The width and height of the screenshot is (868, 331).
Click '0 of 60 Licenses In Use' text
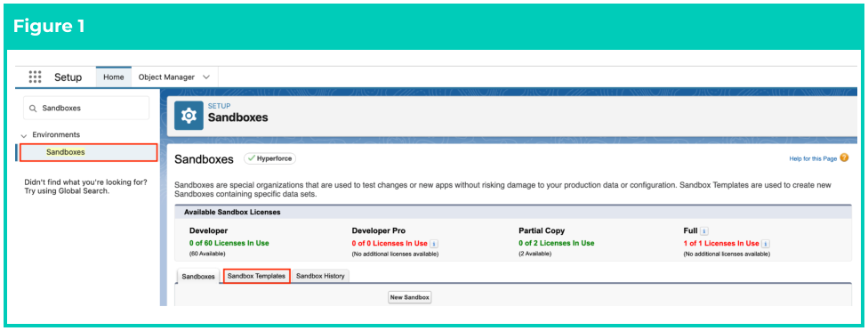[x=229, y=243]
